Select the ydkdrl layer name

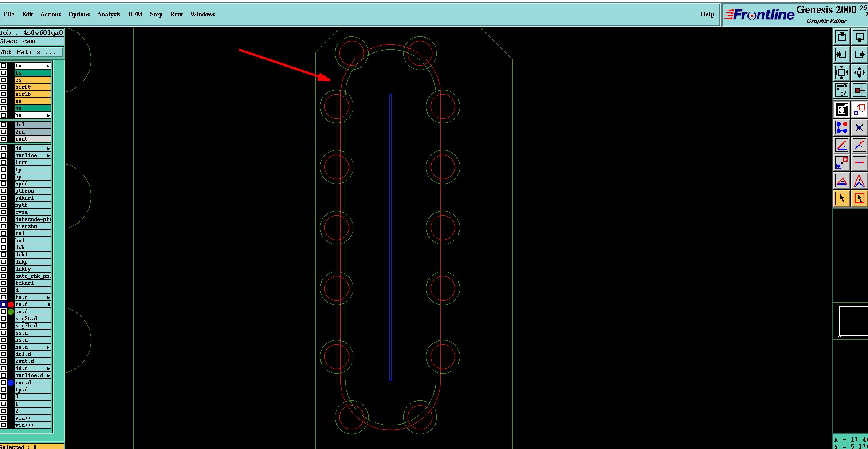(x=32, y=198)
